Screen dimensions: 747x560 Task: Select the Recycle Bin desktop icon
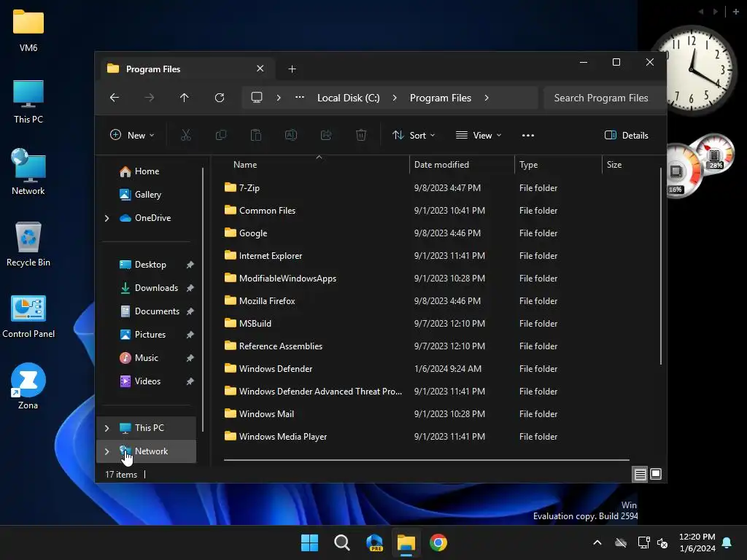tap(28, 244)
